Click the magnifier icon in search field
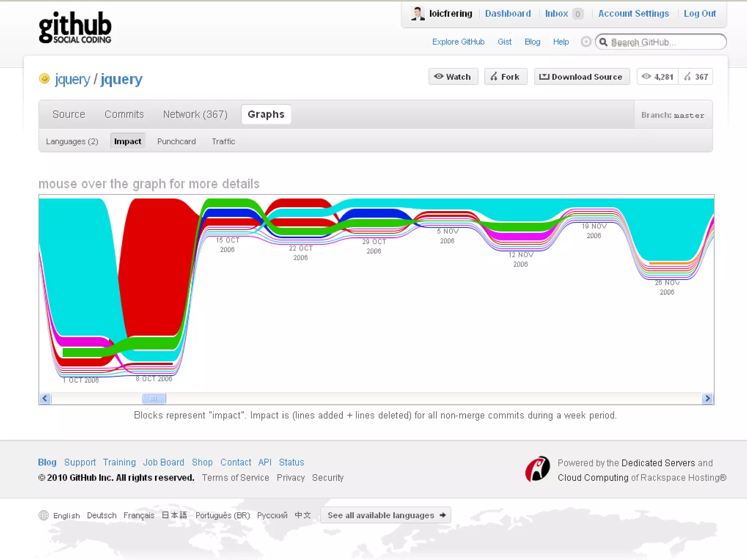747x560 pixels. pyautogui.click(x=604, y=42)
